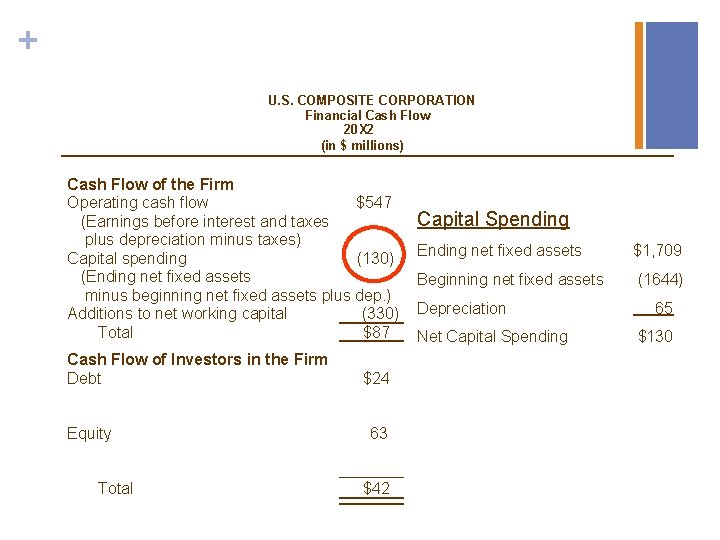Select the Ending net fixed assets row label
Screen dimensions: 720x540
click(x=499, y=250)
